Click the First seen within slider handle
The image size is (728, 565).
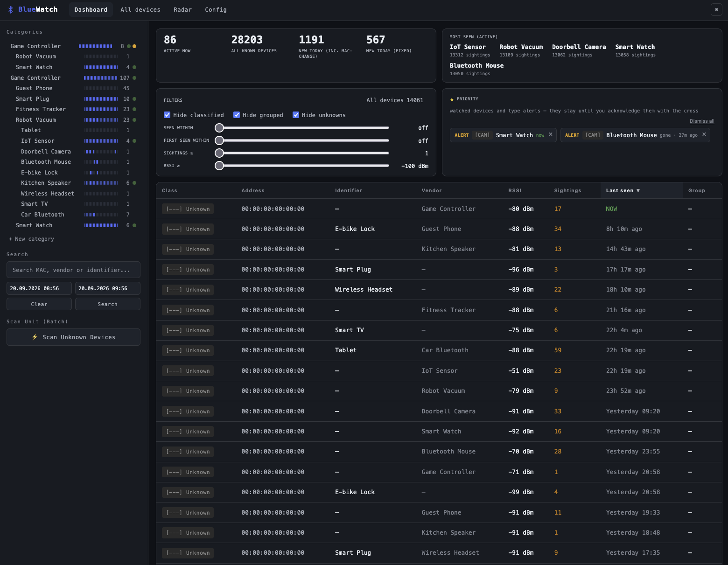[x=219, y=140]
